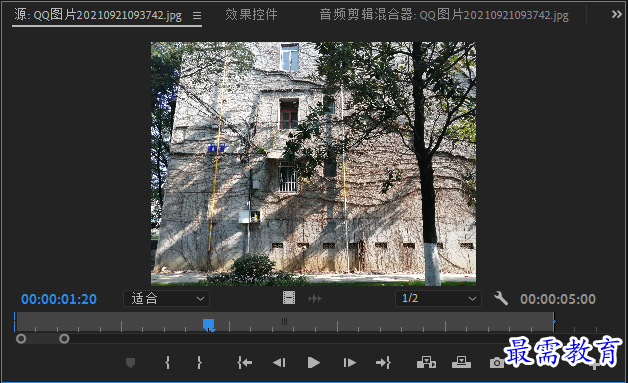The height and width of the screenshot is (383, 628).
Task: Click the Drag Video Only filmstrip icon
Action: tap(289, 298)
